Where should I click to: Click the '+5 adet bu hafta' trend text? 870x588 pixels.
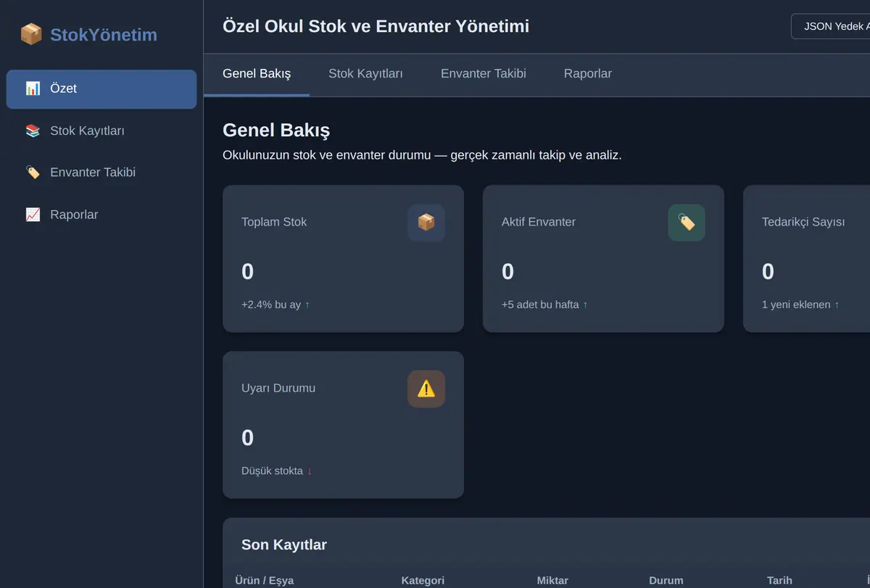pos(540,305)
